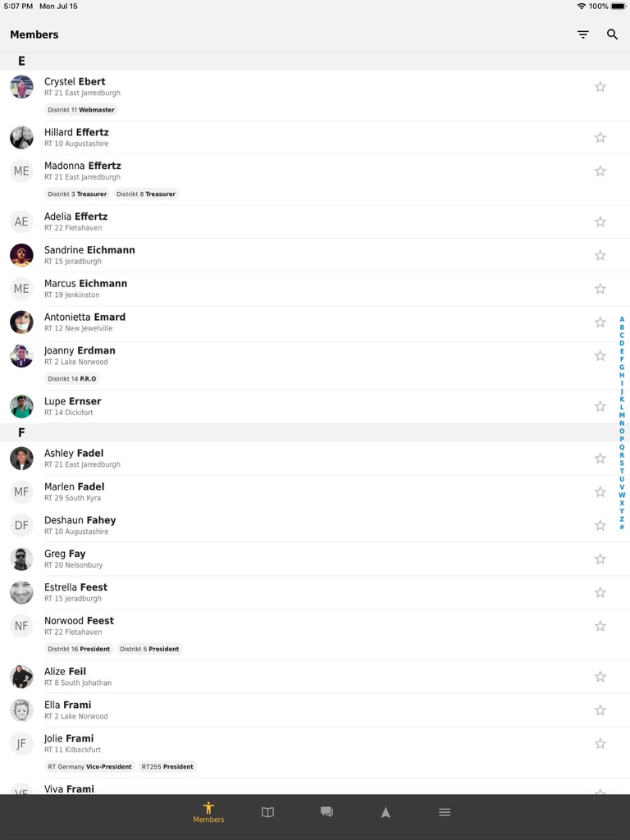
Task: Open Joanny Erdman's member entry
Action: tap(315, 365)
